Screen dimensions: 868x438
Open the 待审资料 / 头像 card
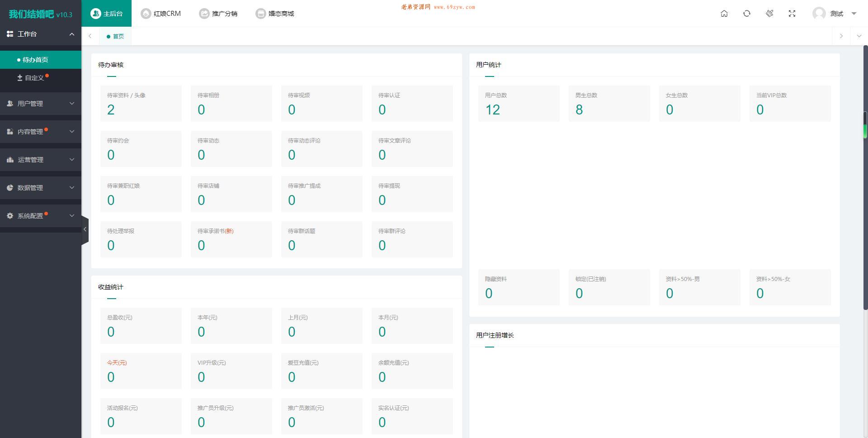(141, 104)
